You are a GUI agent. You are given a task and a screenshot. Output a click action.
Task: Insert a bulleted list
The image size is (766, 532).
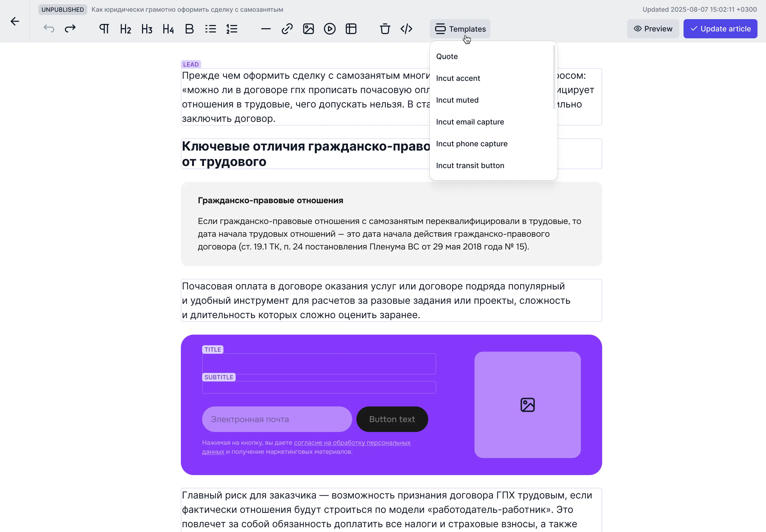click(211, 29)
